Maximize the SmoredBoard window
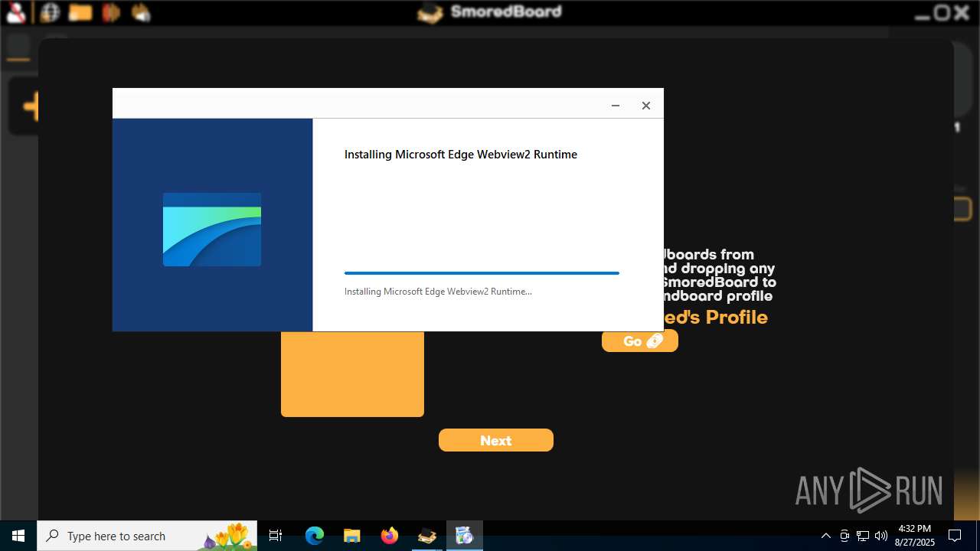The width and height of the screenshot is (980, 551). [x=942, y=13]
